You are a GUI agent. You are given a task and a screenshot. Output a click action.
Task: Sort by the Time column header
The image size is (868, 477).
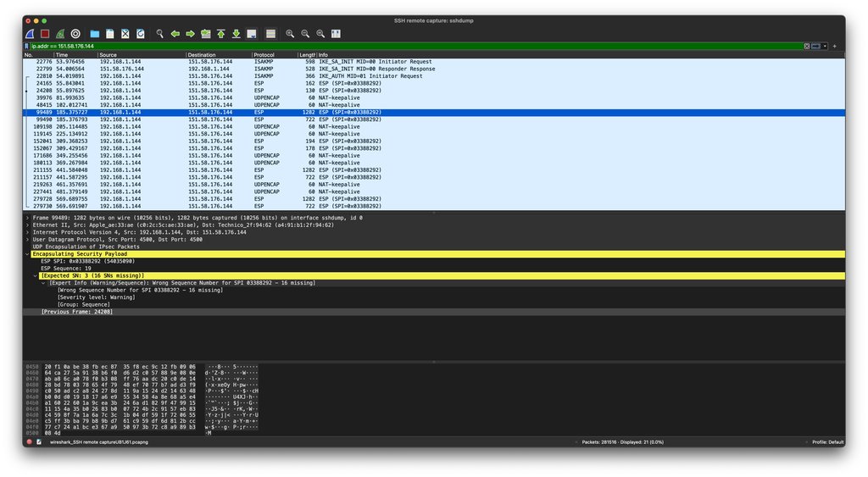pyautogui.click(x=75, y=55)
